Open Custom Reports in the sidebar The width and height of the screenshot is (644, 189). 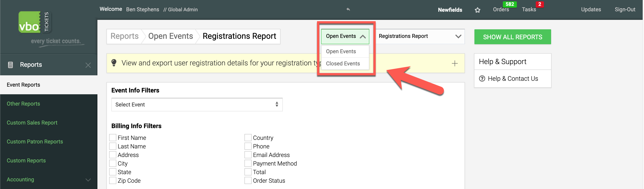tap(26, 161)
